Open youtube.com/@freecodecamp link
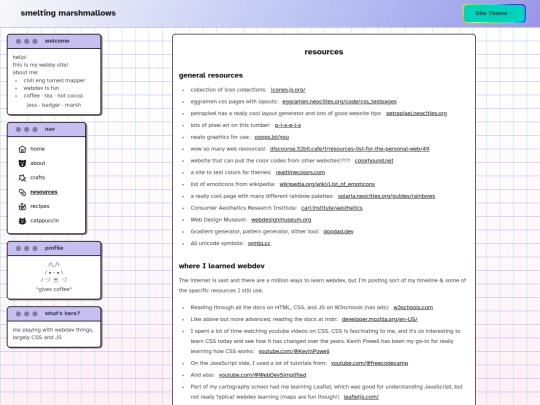This screenshot has height=405, width=540. 369,363
